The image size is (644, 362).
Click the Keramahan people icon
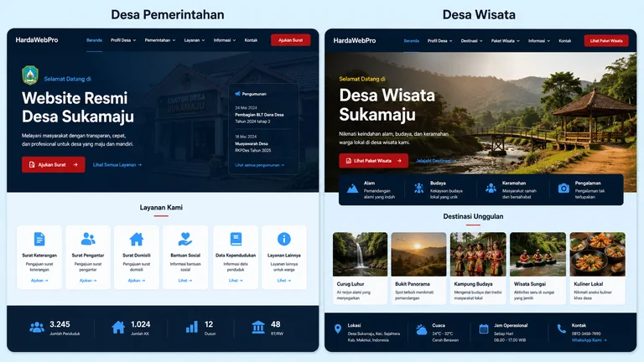(491, 189)
